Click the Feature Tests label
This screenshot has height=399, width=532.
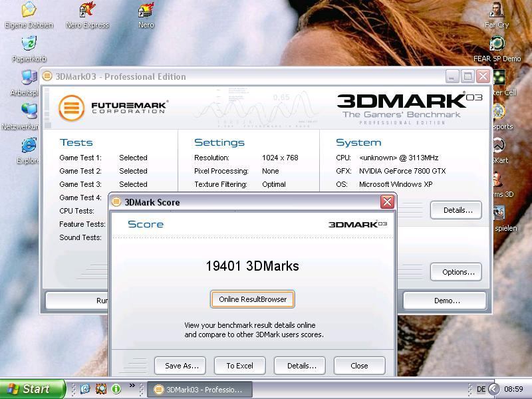click(82, 224)
